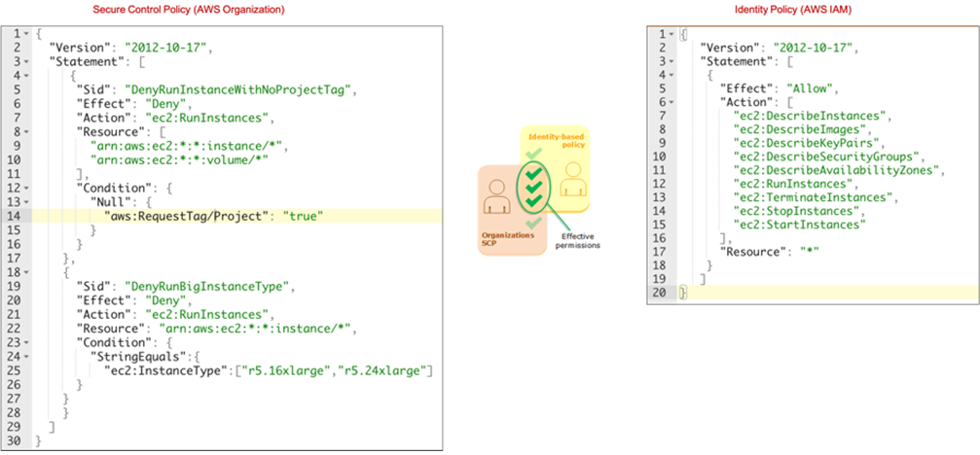Click the "ec2:DescribeImages" action
This screenshot has width=980, height=455.
point(801,129)
